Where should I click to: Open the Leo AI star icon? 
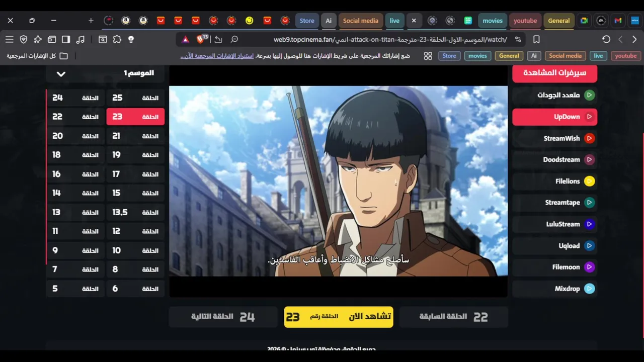pos(38,39)
